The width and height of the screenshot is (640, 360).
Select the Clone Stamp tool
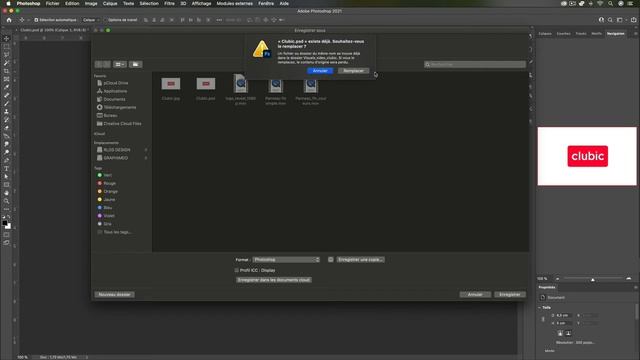coord(6,111)
